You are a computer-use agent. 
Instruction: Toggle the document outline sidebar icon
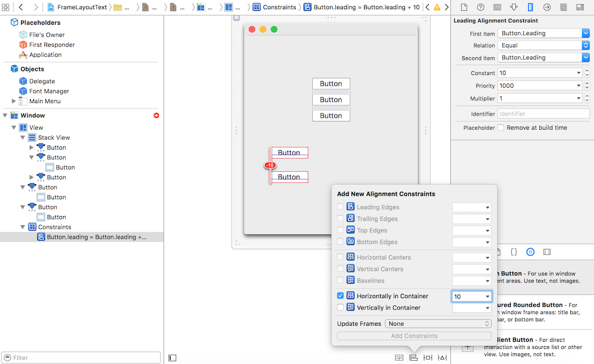172,358
